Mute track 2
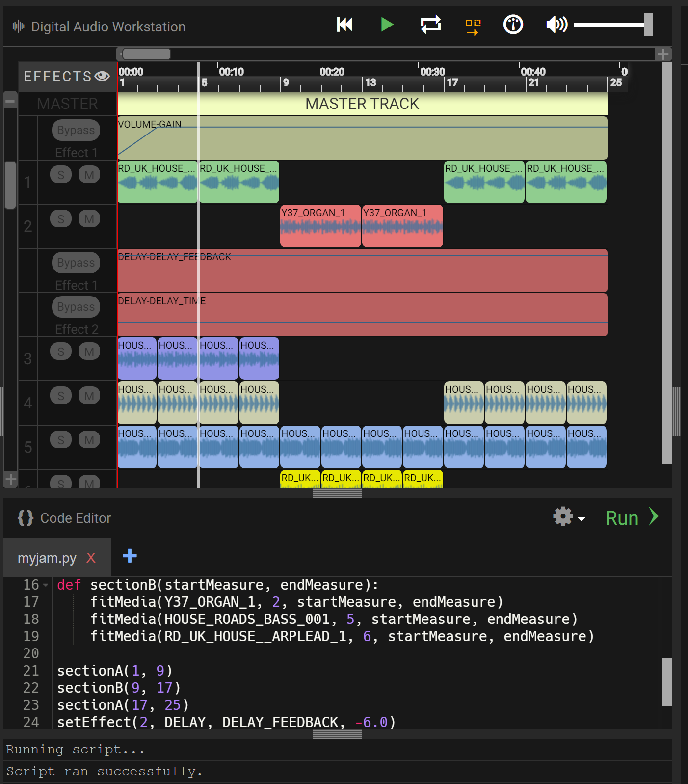The width and height of the screenshot is (688, 784). 89,219
